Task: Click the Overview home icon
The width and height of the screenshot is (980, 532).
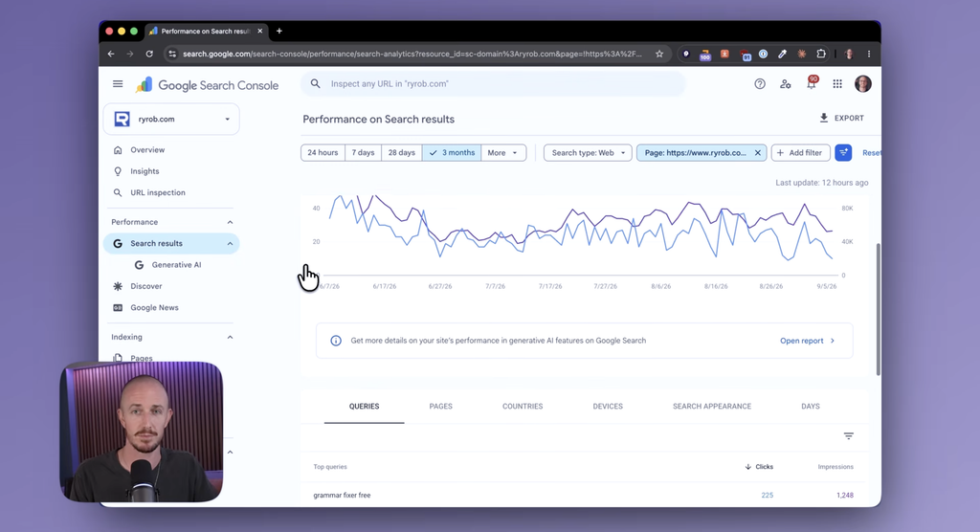Action: click(118, 150)
